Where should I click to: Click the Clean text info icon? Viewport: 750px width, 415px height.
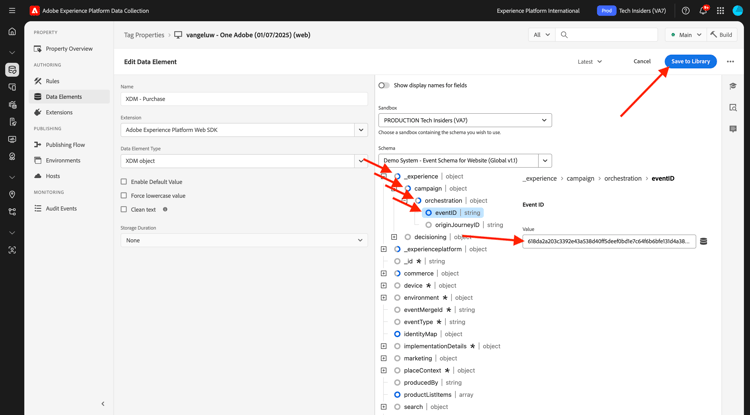point(165,209)
